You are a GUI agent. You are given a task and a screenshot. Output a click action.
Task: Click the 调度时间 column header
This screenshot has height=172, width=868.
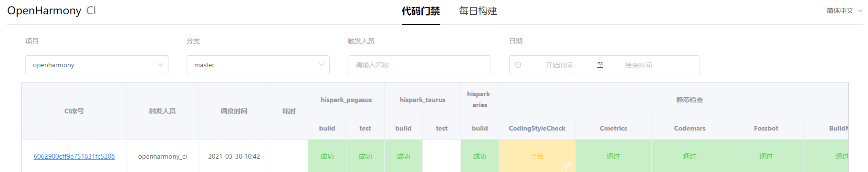[234, 111]
